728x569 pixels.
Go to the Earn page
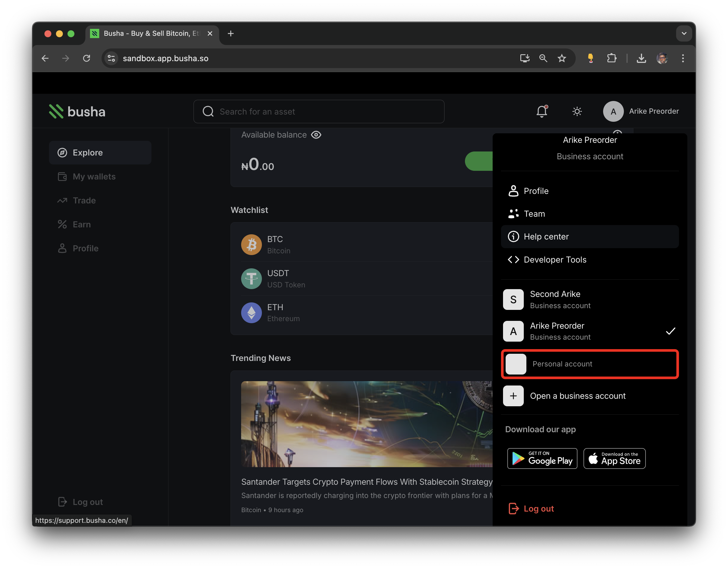click(x=82, y=224)
